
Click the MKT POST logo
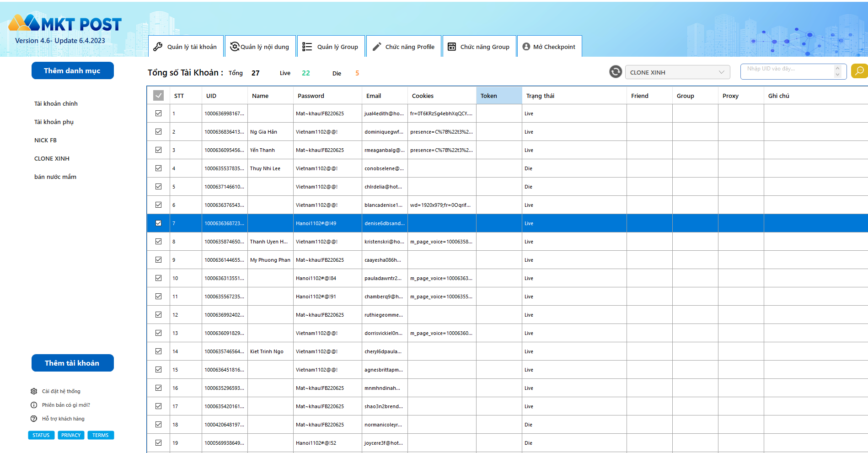pos(65,24)
